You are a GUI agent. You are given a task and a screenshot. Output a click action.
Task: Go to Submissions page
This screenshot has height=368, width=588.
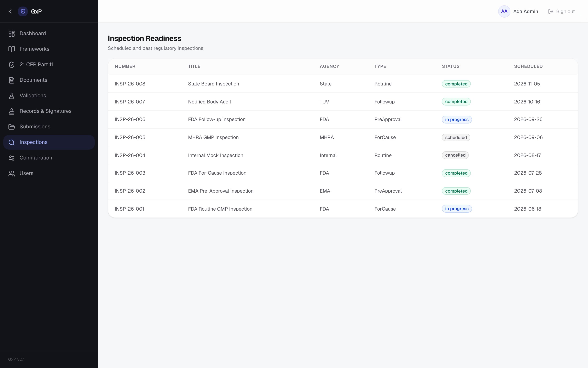coord(49,127)
